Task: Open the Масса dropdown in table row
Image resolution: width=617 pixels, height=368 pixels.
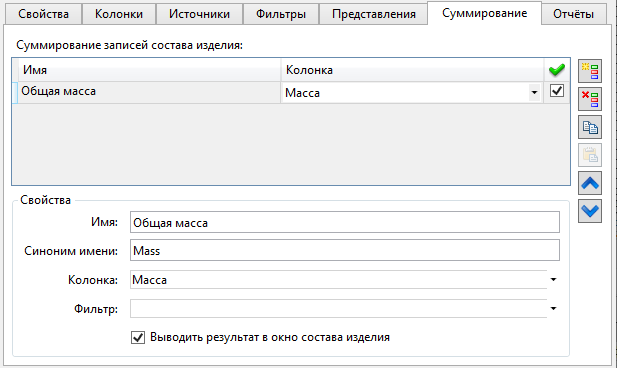Action: point(534,93)
